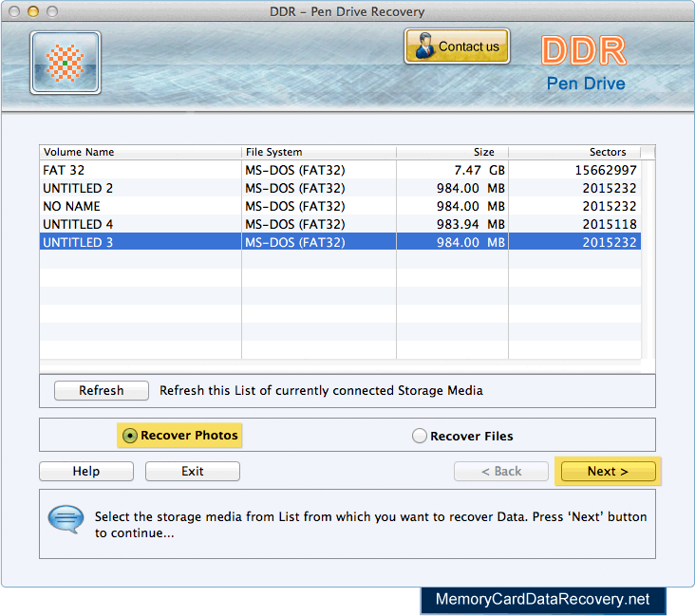Click the volume list vertical scrollbar

(648, 259)
